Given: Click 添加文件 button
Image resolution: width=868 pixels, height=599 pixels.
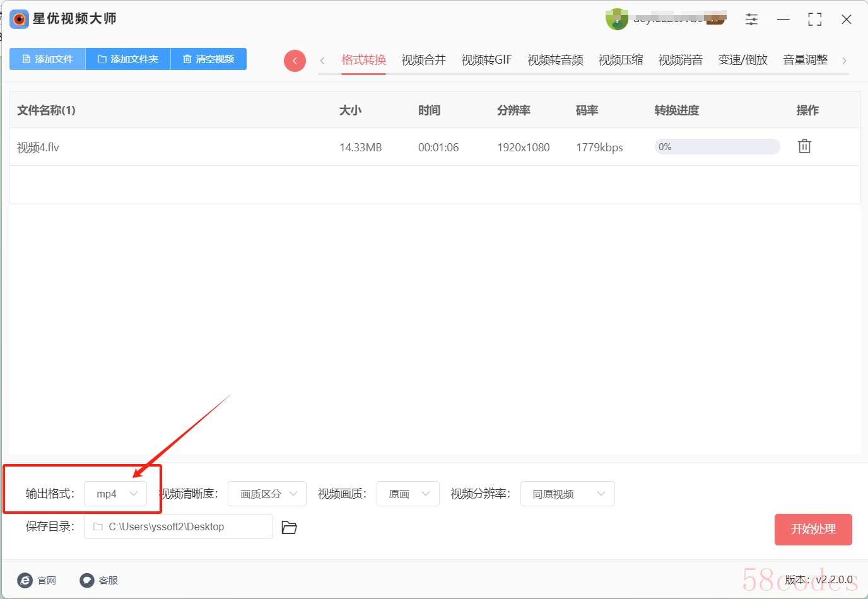Looking at the screenshot, I should pos(47,59).
